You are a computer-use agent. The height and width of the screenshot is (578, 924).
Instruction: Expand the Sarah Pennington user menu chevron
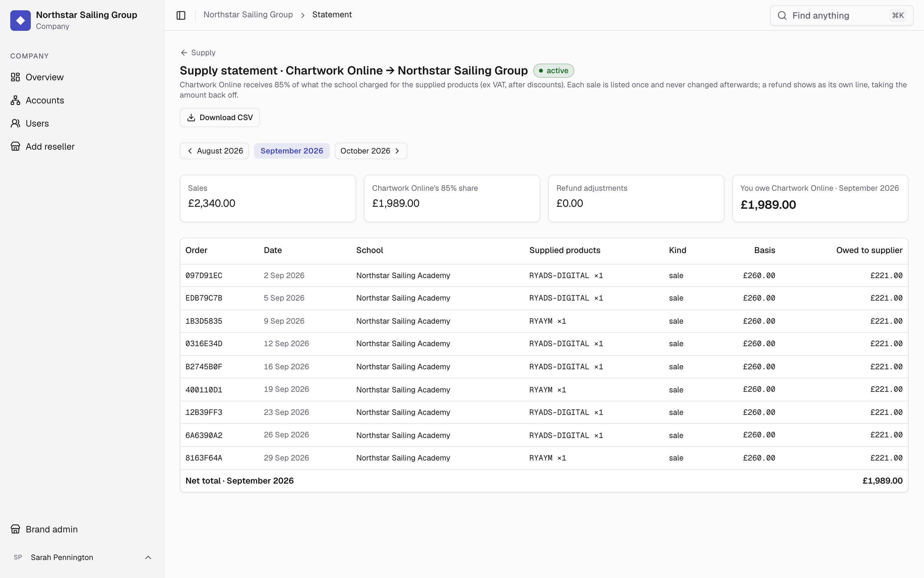pyautogui.click(x=148, y=557)
